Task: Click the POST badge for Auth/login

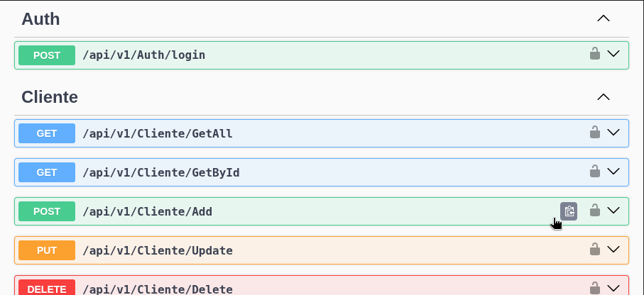Action: click(47, 55)
